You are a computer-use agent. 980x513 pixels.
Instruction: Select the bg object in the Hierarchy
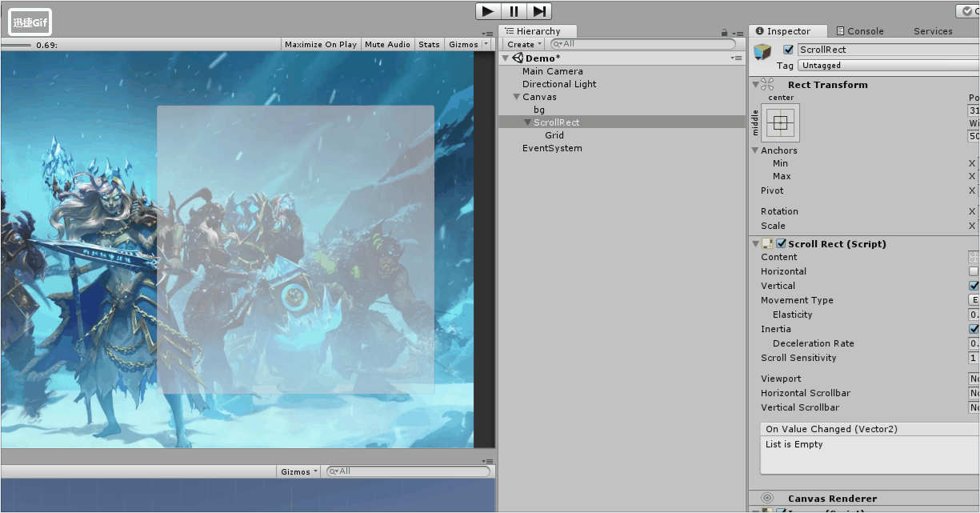[539, 110]
